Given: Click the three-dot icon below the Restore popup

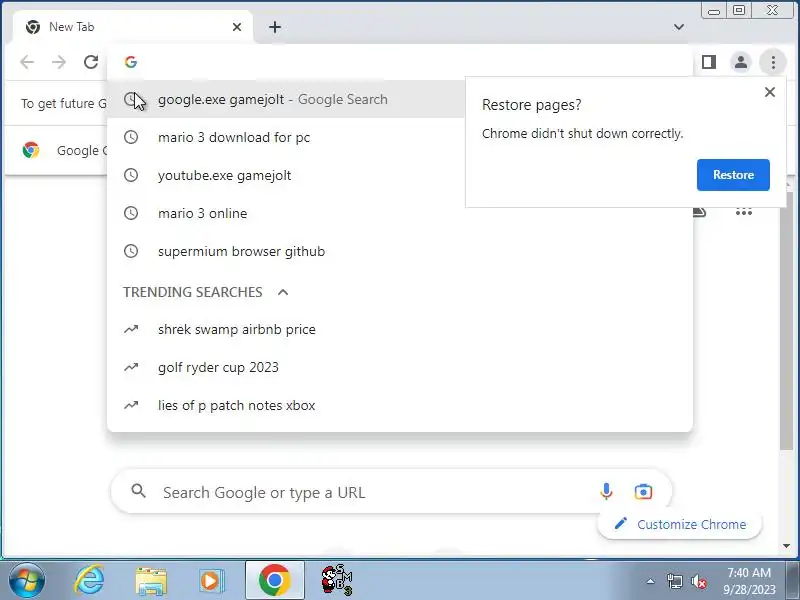Looking at the screenshot, I should pyautogui.click(x=744, y=212).
